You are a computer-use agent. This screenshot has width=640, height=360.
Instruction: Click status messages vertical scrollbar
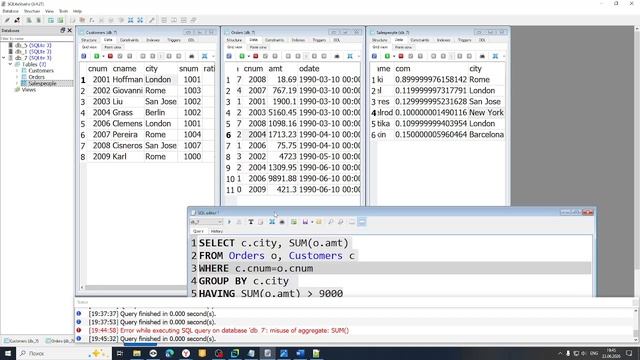tap(636, 324)
